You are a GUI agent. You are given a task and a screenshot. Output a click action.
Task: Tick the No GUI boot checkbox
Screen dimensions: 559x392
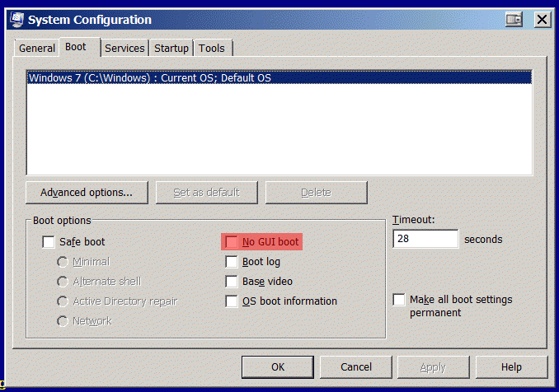[x=232, y=242]
